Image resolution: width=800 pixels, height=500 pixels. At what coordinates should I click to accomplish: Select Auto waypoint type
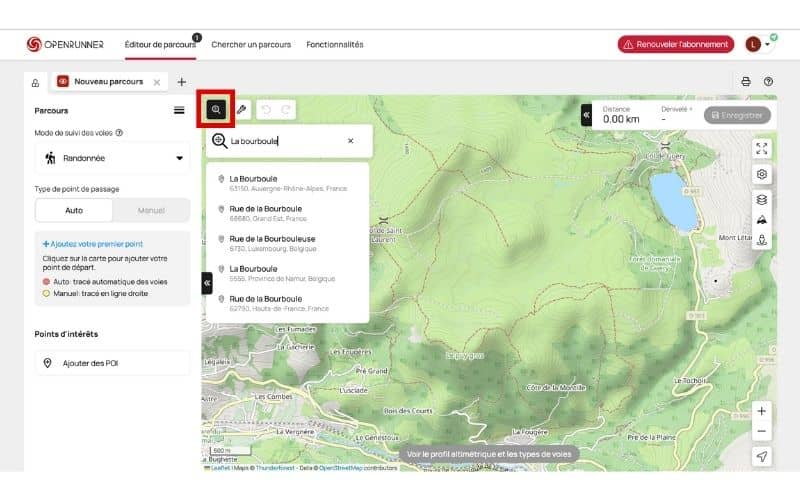click(74, 211)
